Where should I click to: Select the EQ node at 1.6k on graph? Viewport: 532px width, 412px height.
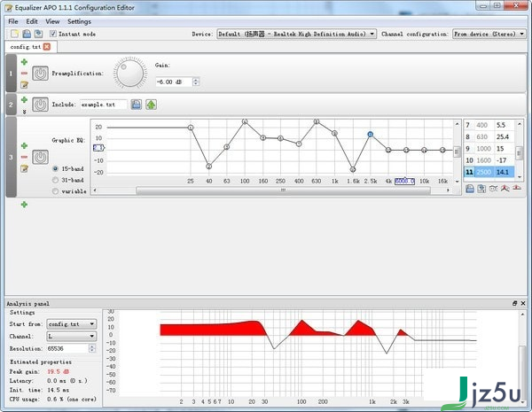tap(353, 169)
